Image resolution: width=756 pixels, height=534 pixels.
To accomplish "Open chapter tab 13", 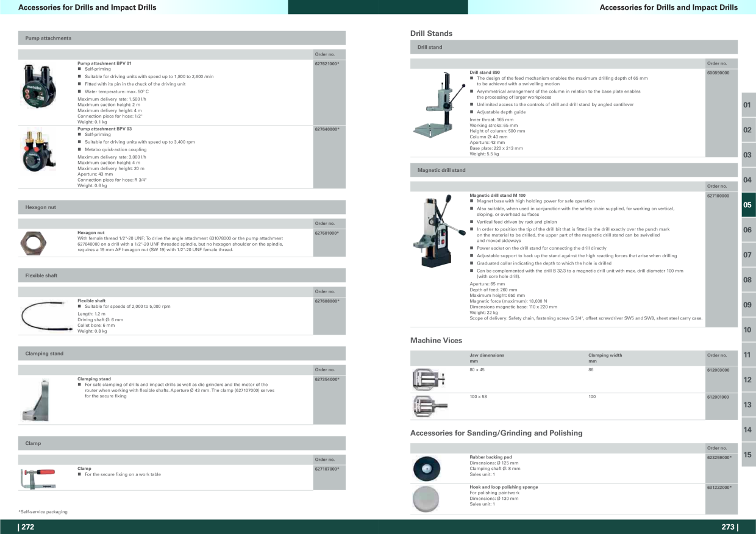I will (748, 405).
